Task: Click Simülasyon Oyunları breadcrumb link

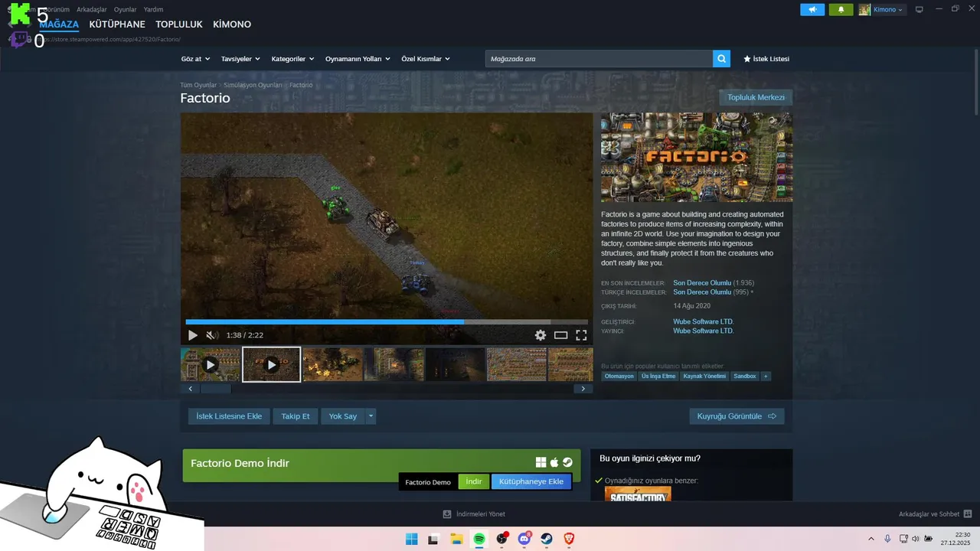Action: pos(253,85)
